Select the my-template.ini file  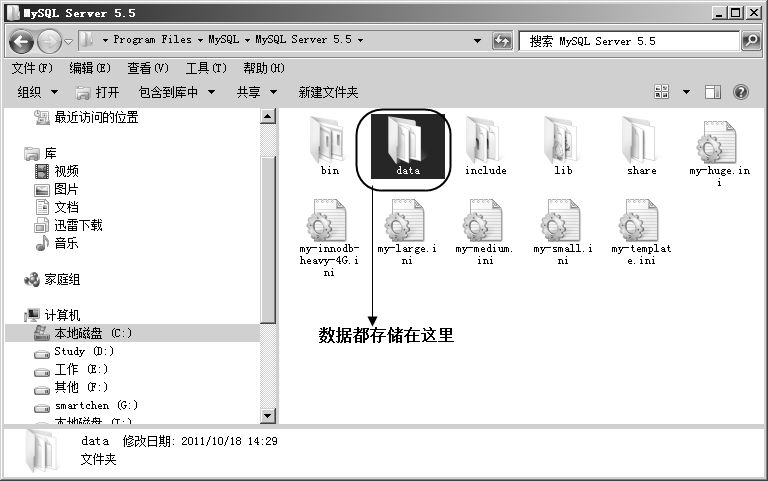641,232
